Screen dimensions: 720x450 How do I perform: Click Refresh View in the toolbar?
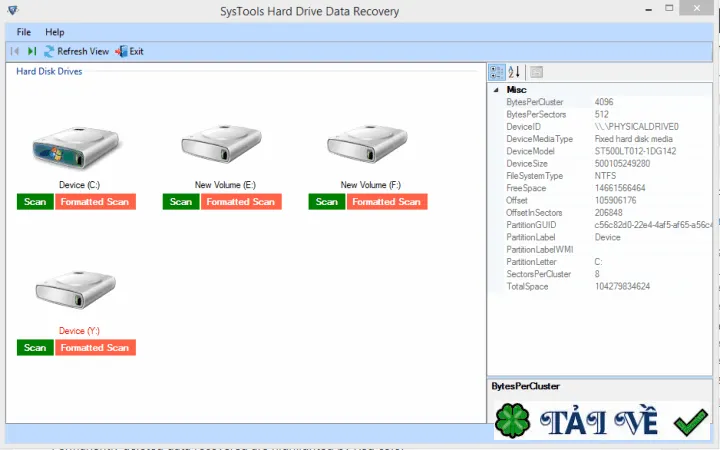tap(76, 51)
